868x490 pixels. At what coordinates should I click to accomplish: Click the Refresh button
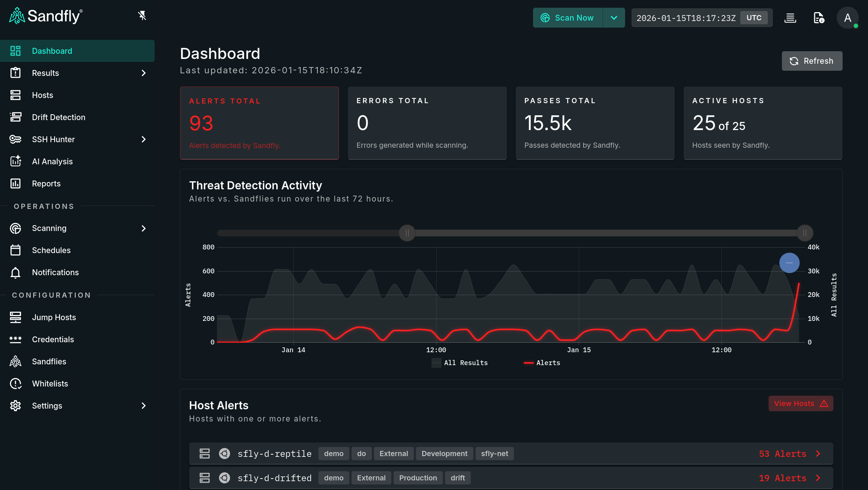click(x=812, y=61)
